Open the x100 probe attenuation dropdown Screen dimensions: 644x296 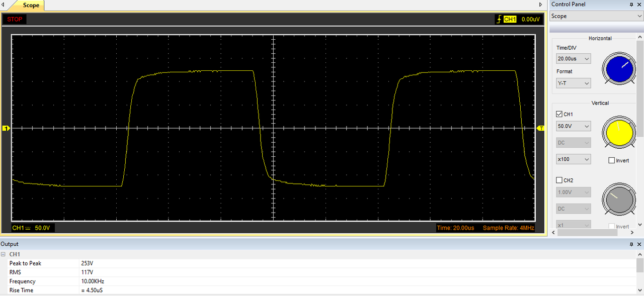click(574, 159)
